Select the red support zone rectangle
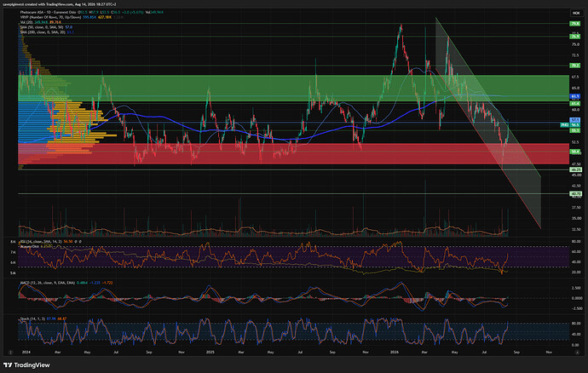588x373 pixels. click(294, 153)
